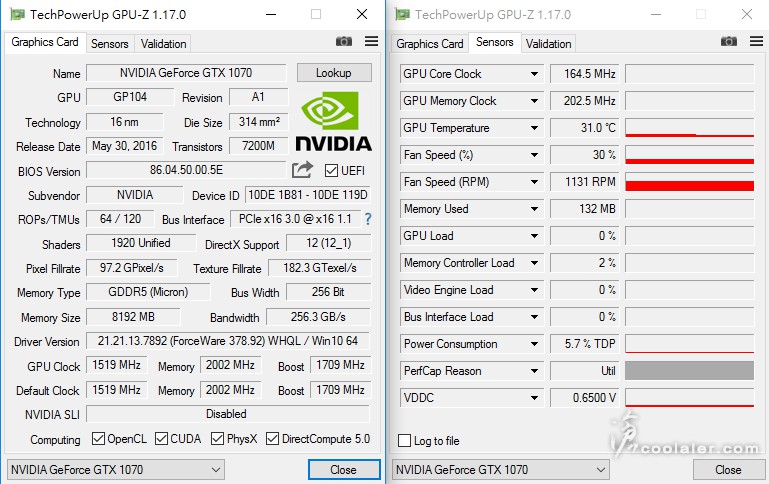Click the NVIDIA SLI Disabled field

point(228,414)
